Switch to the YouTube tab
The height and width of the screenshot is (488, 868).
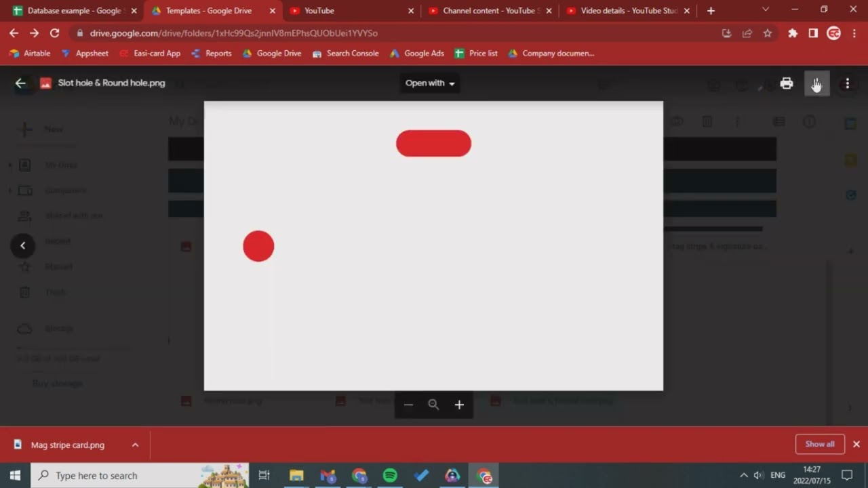(x=352, y=11)
